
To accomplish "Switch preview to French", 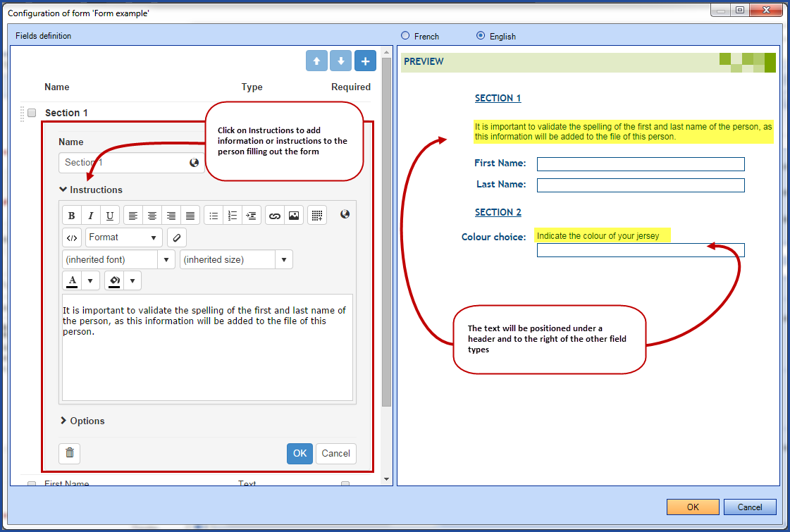I will coord(405,35).
